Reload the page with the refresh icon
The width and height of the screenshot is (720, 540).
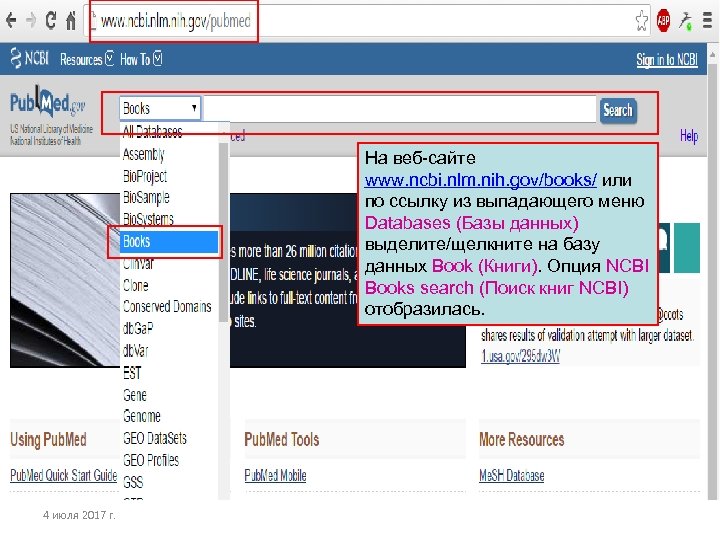pos(51,20)
